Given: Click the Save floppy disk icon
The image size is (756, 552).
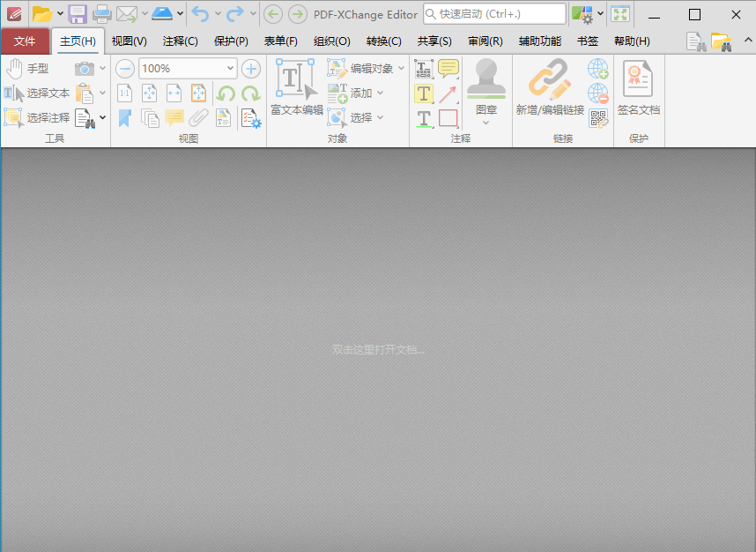Looking at the screenshot, I should coord(78,14).
